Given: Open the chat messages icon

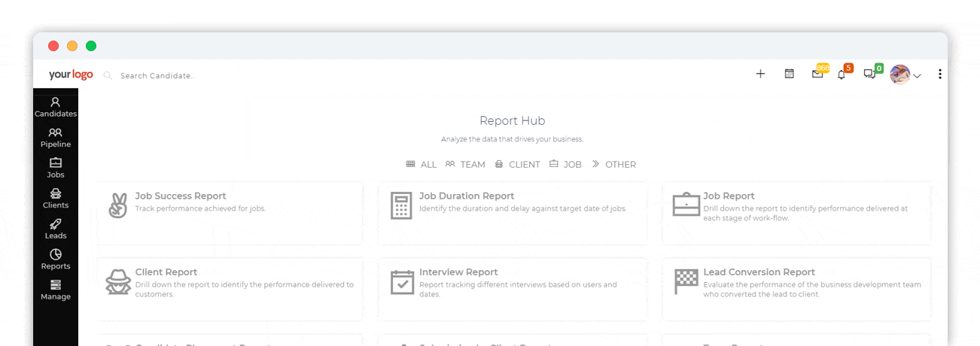Looking at the screenshot, I should coord(869,74).
